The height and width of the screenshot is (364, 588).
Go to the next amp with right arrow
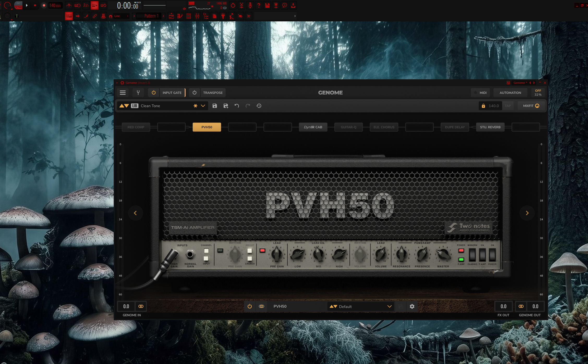[527, 213]
